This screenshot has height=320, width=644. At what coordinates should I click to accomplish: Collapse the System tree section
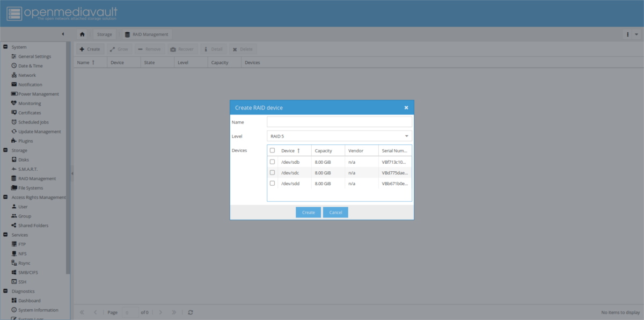[x=5, y=47]
